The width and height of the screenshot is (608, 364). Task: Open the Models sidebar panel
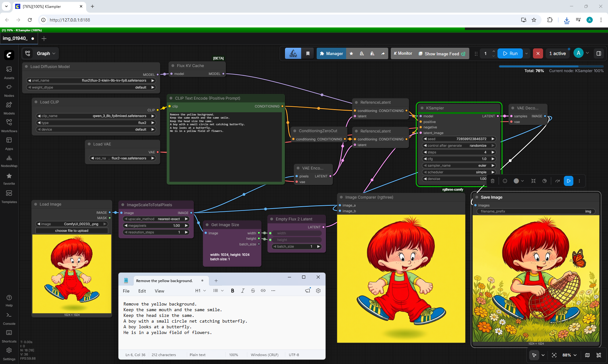coord(9,108)
